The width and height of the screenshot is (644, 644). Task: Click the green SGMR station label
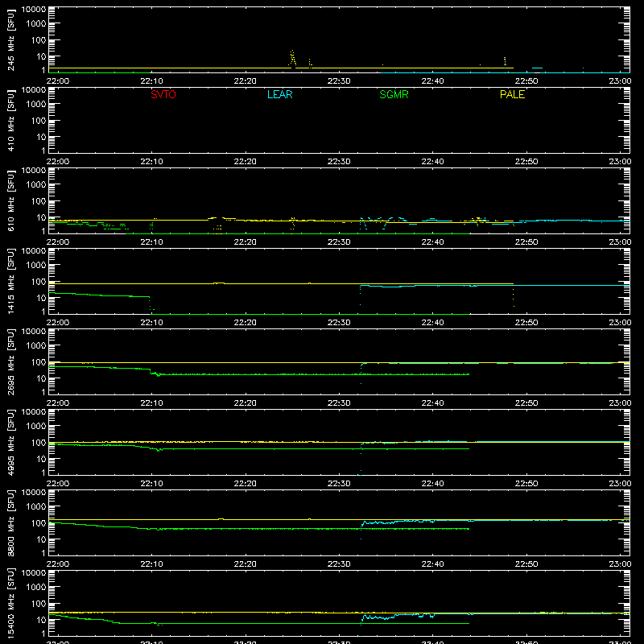tap(394, 94)
